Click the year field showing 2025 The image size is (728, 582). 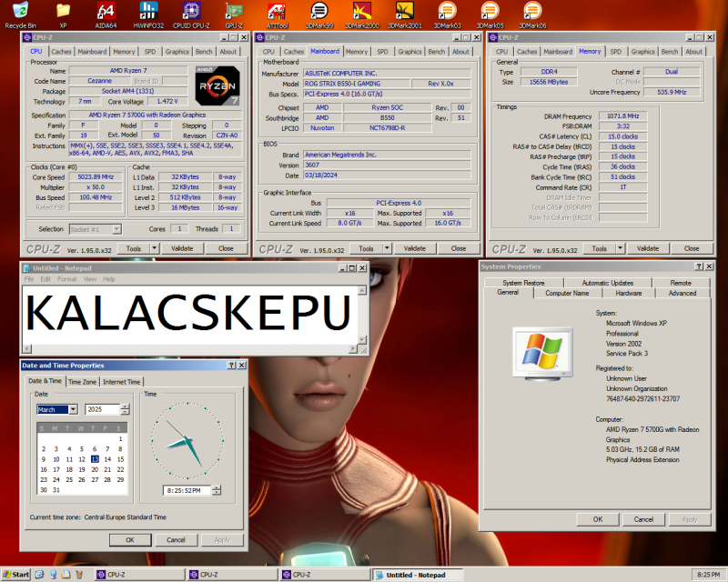[103, 409]
